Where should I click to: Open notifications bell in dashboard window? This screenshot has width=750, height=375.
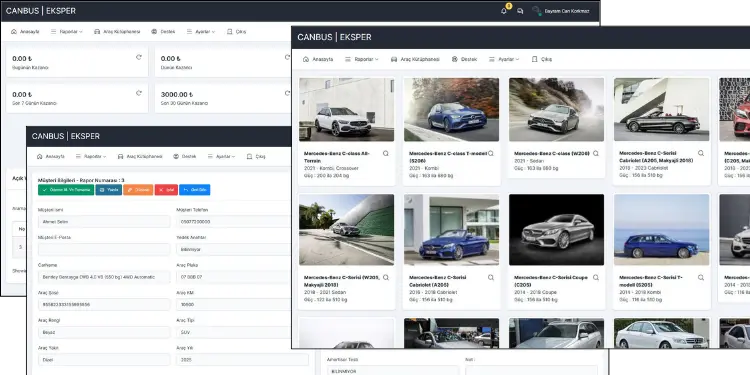[x=504, y=11]
